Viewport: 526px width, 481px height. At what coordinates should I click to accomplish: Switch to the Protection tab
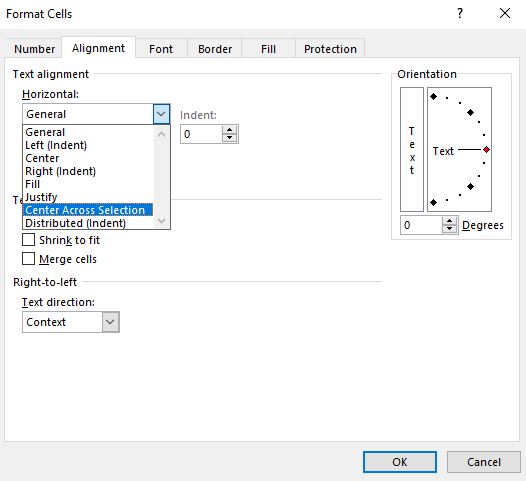(330, 49)
